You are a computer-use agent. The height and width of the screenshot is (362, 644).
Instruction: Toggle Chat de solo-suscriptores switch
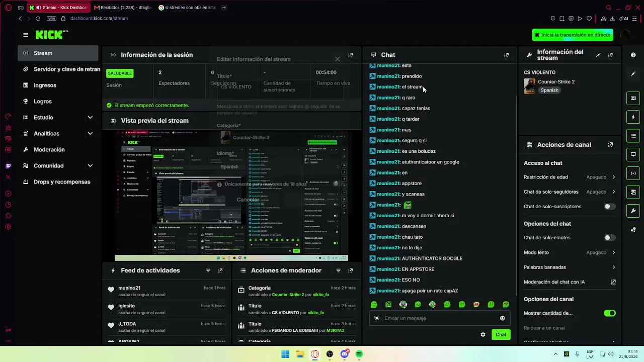click(610, 207)
